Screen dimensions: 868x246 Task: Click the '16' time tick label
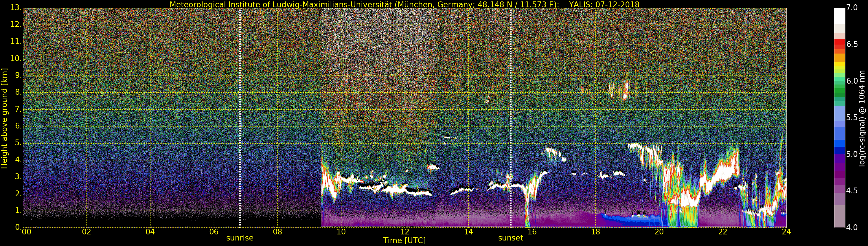click(x=532, y=232)
